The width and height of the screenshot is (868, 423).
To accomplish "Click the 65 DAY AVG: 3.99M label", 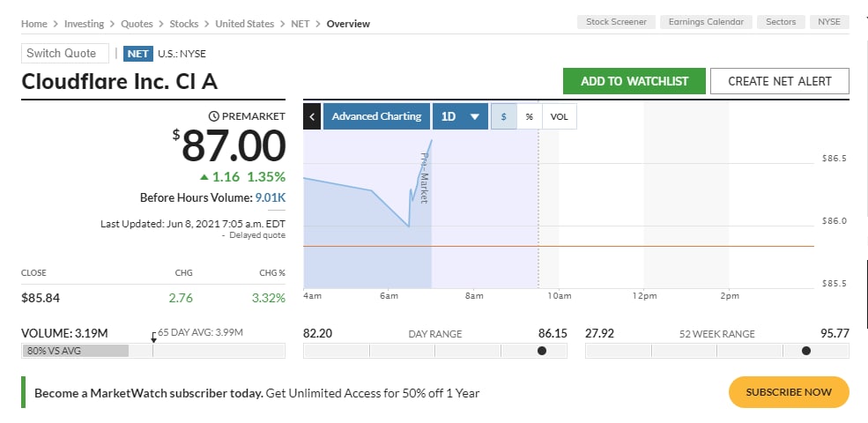I will [200, 333].
